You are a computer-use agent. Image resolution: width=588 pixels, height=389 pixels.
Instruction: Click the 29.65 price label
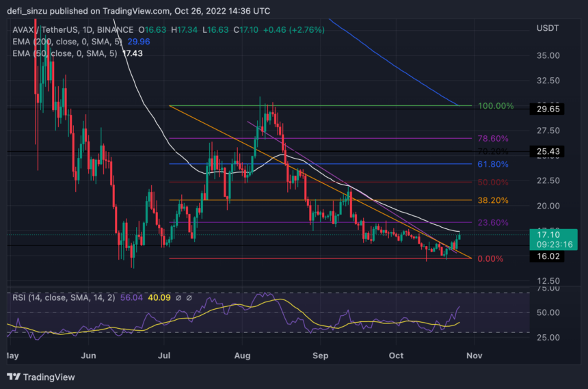(x=547, y=109)
